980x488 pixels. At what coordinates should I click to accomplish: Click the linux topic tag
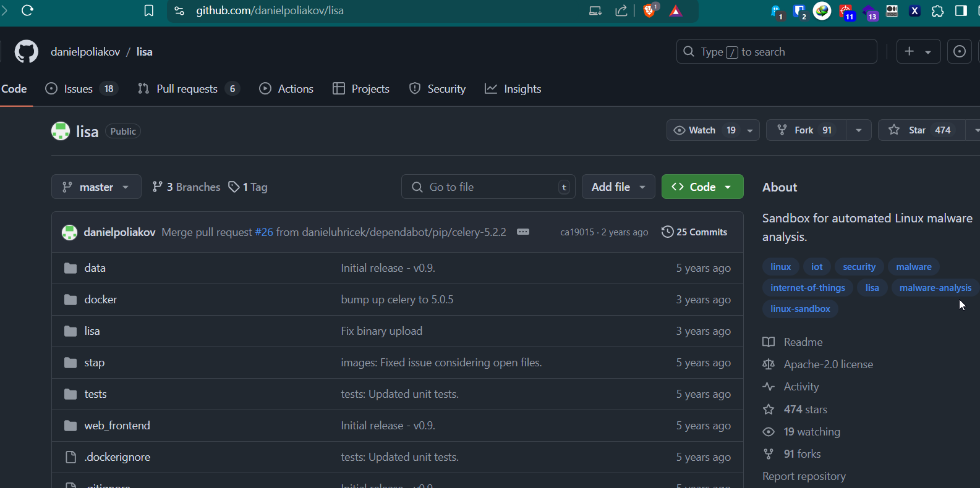781,267
